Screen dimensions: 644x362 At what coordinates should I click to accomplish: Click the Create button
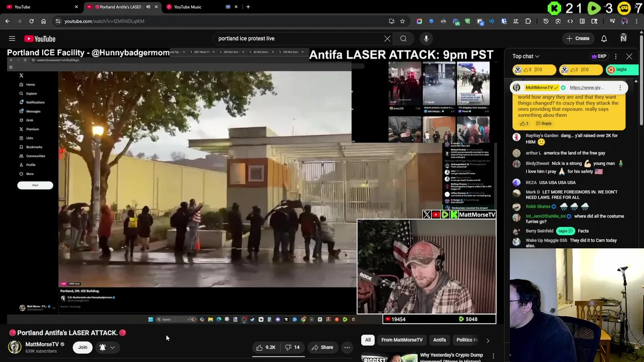(578, 39)
